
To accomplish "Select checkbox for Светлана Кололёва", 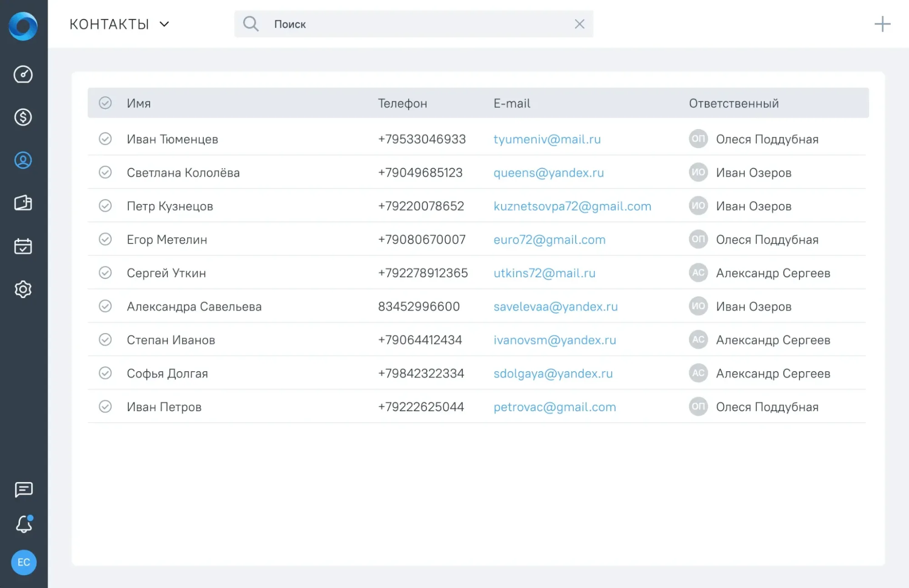I will [x=105, y=172].
